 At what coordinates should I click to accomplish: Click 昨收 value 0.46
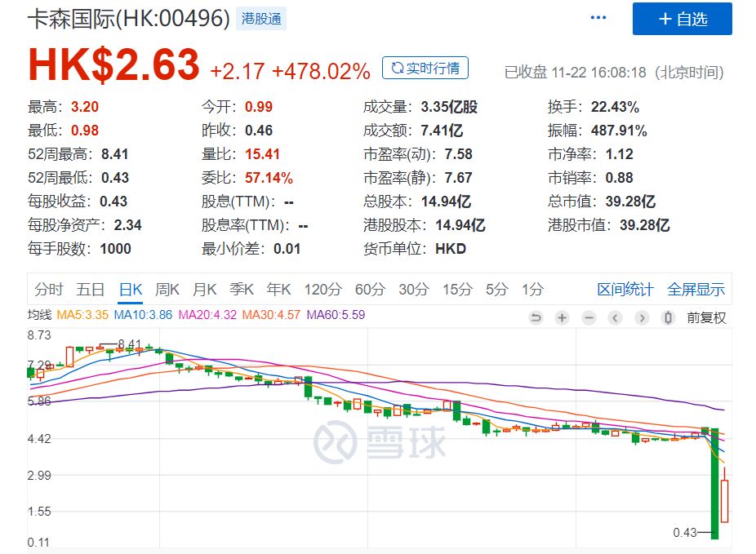click(x=259, y=131)
